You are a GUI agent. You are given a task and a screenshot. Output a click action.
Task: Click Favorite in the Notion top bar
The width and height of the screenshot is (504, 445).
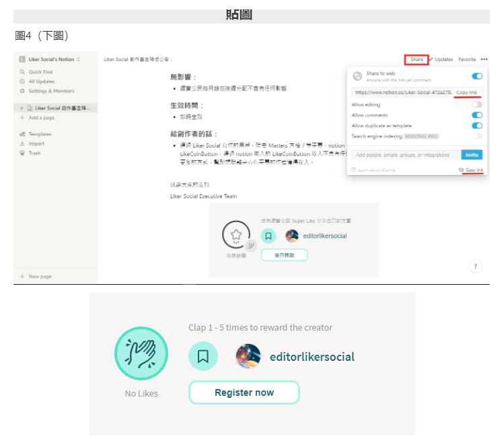pos(467,59)
